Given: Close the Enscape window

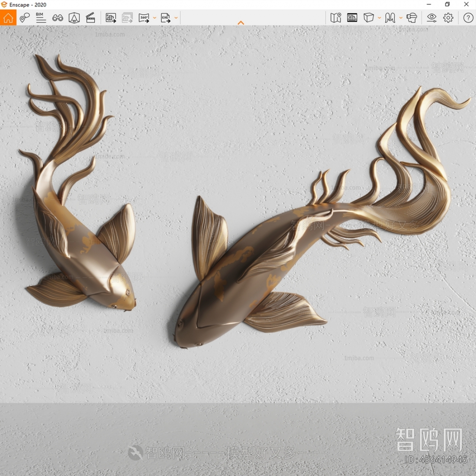Looking at the screenshot, I should pyautogui.click(x=466, y=4).
